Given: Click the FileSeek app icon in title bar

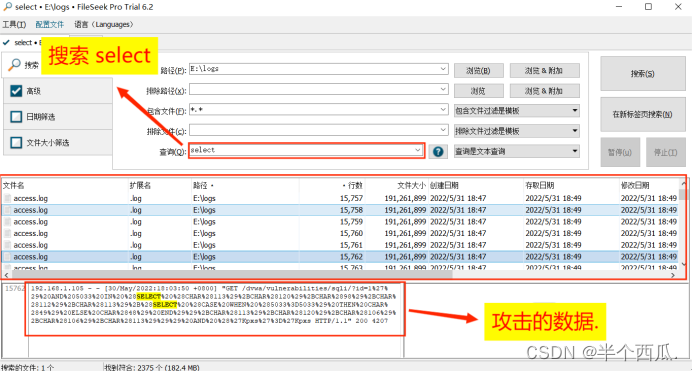Looking at the screenshot, I should (8, 7).
